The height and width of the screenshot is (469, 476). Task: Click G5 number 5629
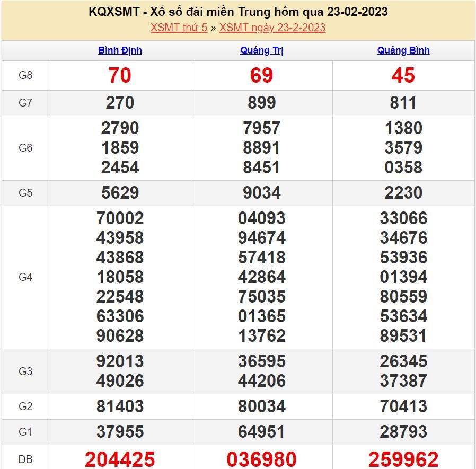120,193
